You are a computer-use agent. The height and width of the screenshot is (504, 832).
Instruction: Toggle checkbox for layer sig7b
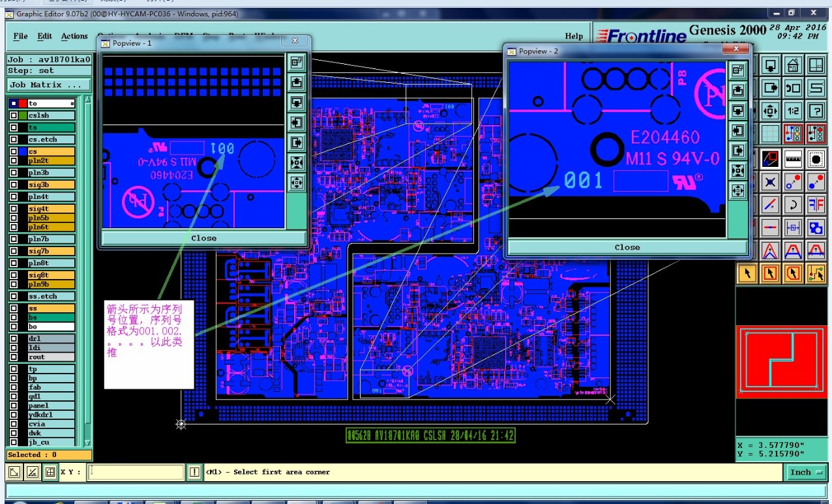click(x=14, y=251)
